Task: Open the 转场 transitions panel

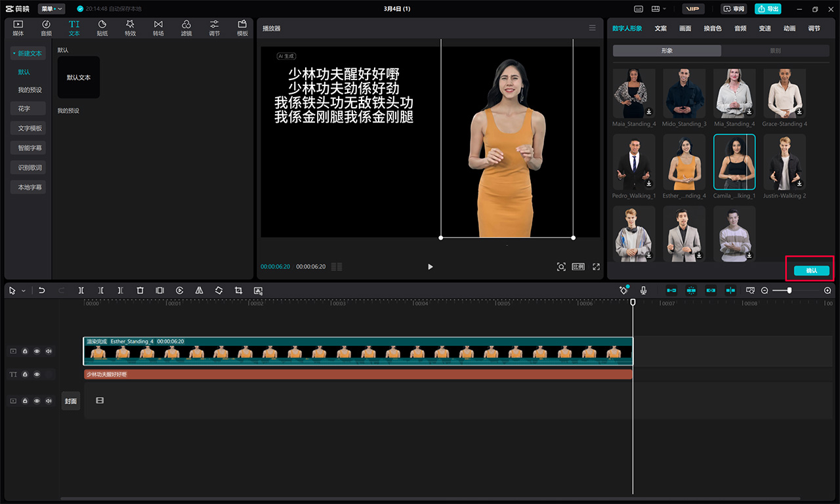Action: click(x=158, y=28)
